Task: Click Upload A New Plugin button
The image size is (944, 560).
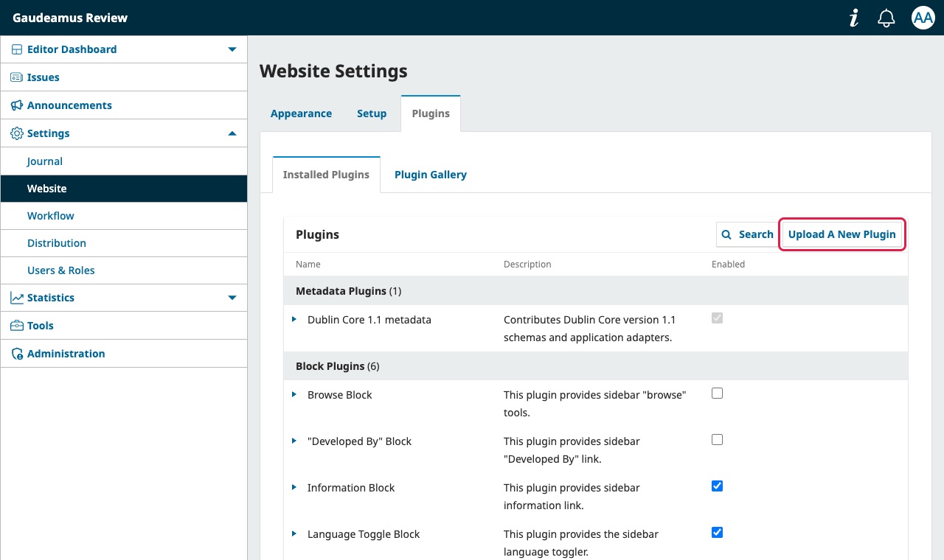Action: click(841, 234)
